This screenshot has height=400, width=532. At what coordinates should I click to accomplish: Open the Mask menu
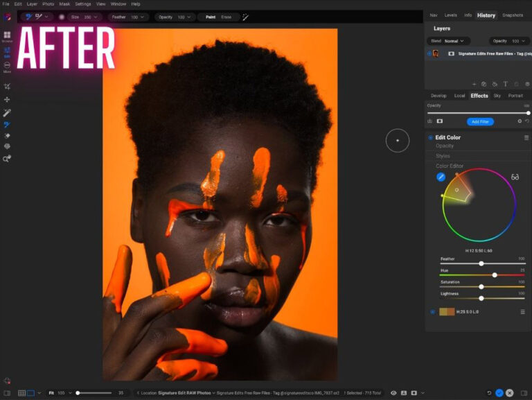[64, 4]
